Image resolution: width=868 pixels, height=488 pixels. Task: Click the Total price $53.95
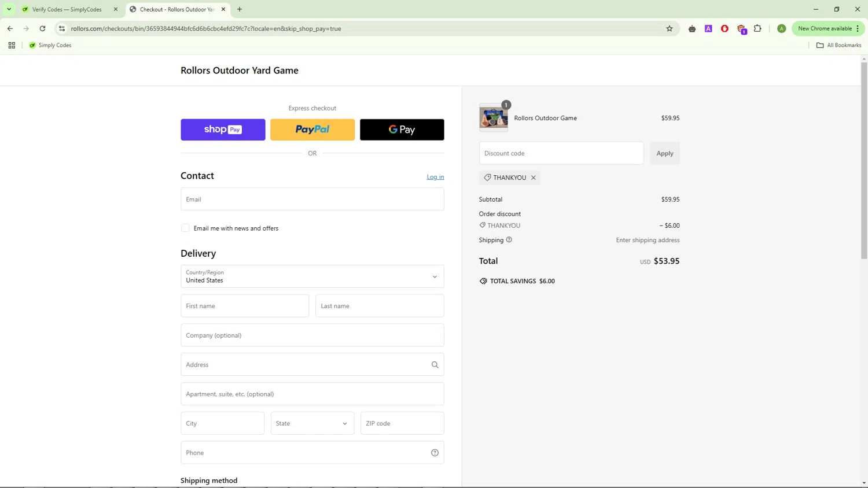[667, 261]
